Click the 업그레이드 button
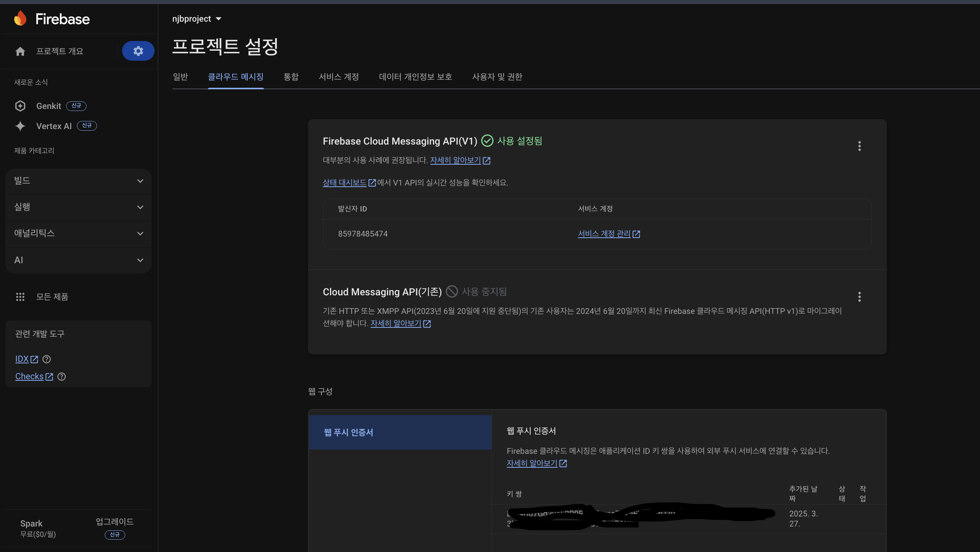980x552 pixels. click(x=114, y=522)
